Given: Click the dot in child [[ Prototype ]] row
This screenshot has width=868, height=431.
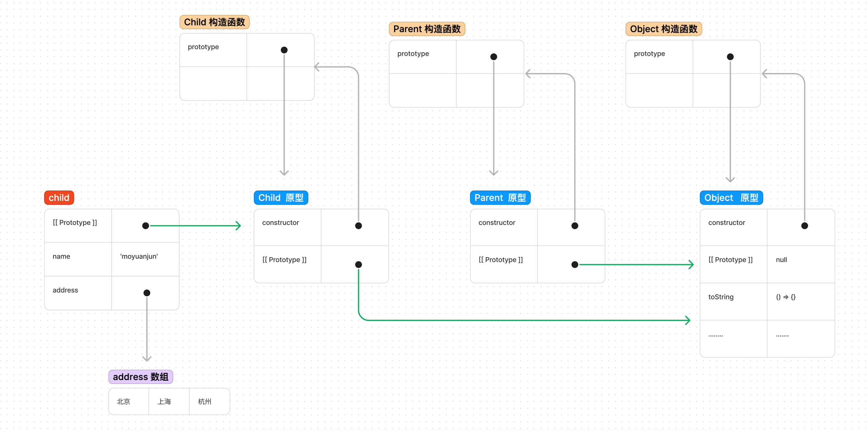Looking at the screenshot, I should click(145, 226).
